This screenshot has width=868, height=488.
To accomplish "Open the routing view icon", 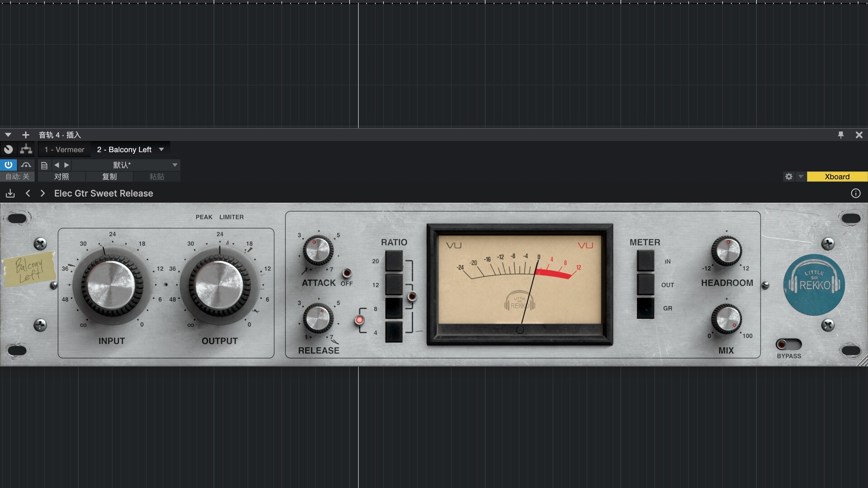I will [26, 150].
